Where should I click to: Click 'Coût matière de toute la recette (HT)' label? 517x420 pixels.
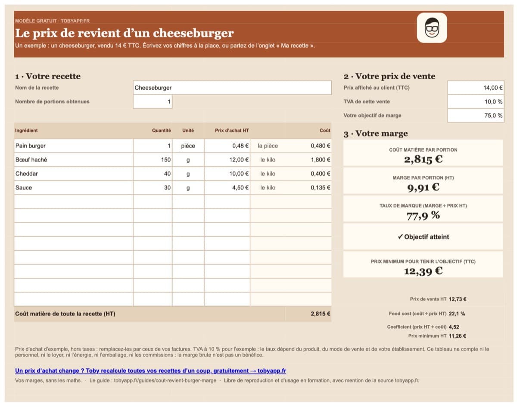[x=65, y=314]
